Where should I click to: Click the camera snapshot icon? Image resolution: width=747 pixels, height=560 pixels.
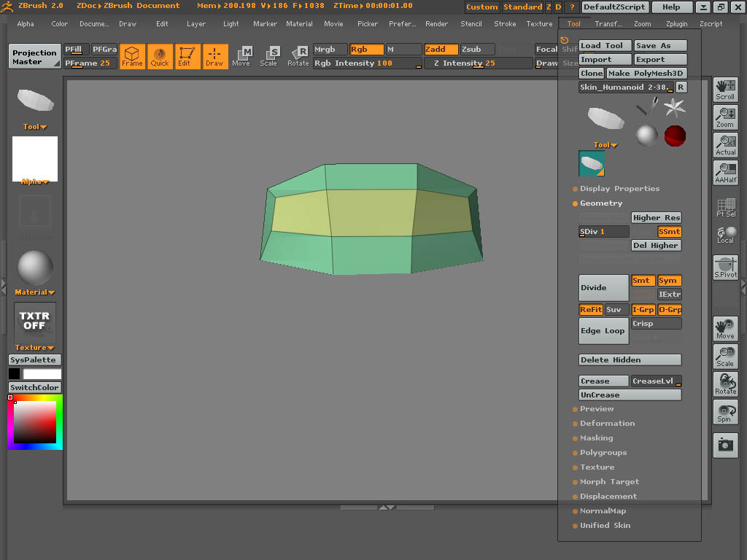pos(725,446)
